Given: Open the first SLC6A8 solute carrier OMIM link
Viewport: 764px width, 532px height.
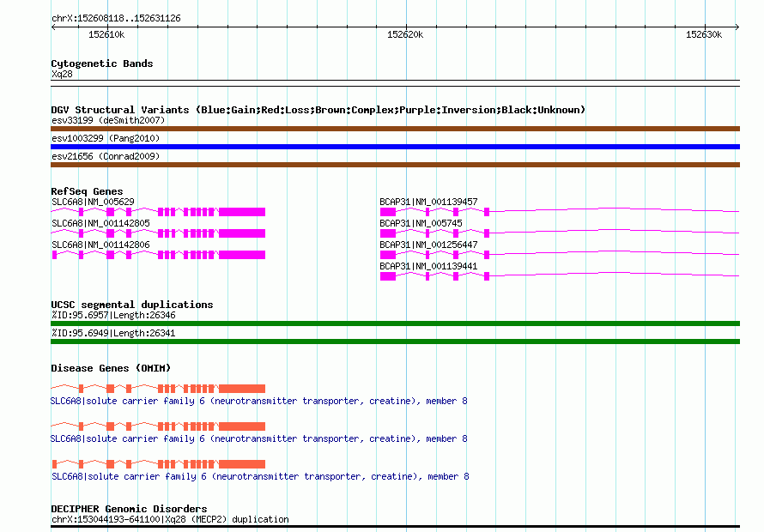Looking at the screenshot, I should [x=258, y=401].
